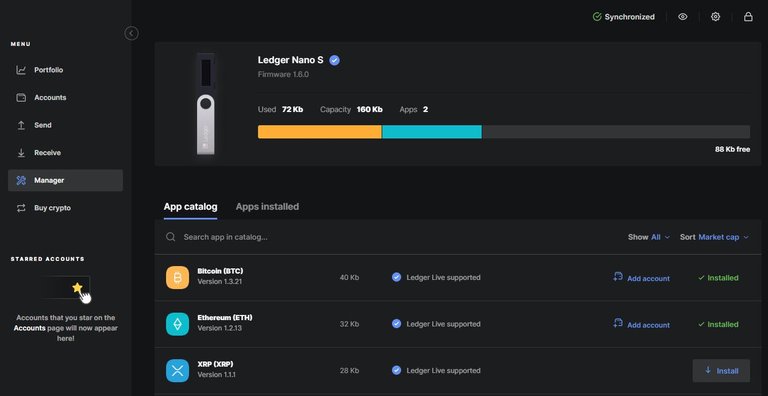Click the XRP app icon
The height and width of the screenshot is (396, 768).
pos(177,371)
